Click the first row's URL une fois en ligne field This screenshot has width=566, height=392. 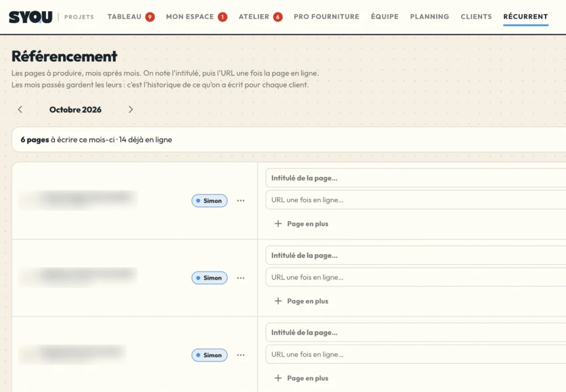(416, 200)
